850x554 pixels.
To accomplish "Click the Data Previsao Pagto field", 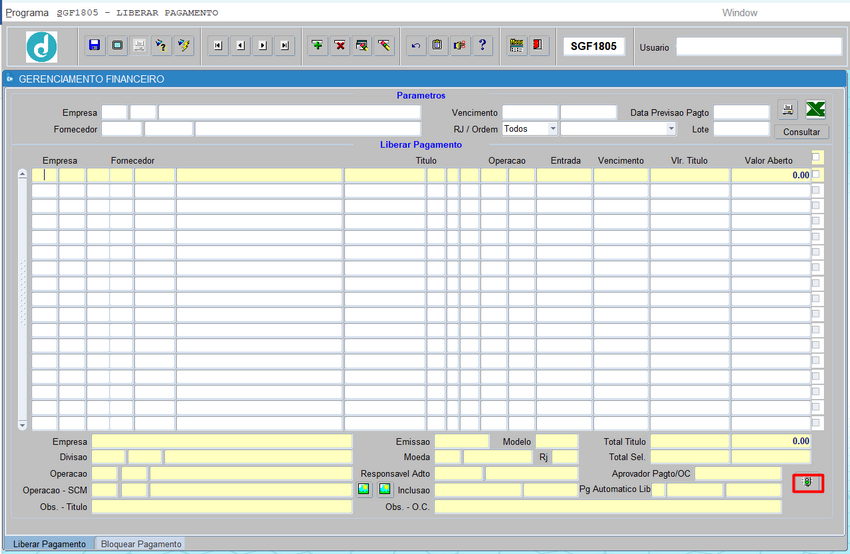I will pyautogui.click(x=742, y=112).
